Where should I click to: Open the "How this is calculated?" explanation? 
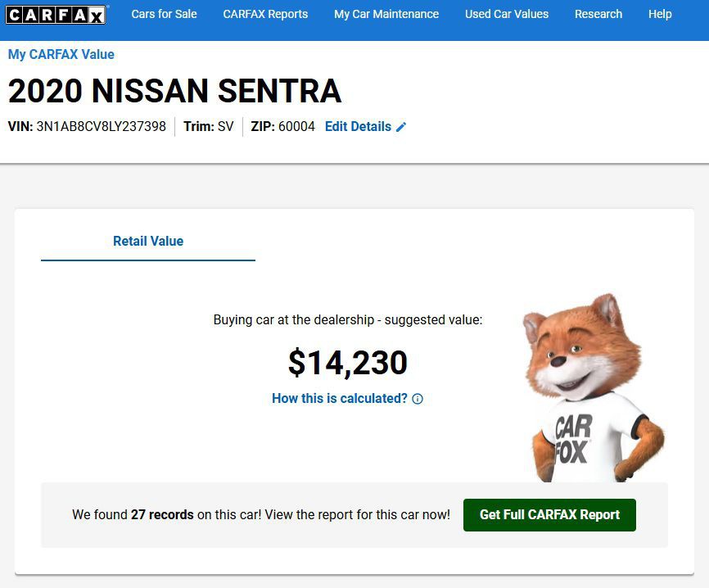click(340, 399)
